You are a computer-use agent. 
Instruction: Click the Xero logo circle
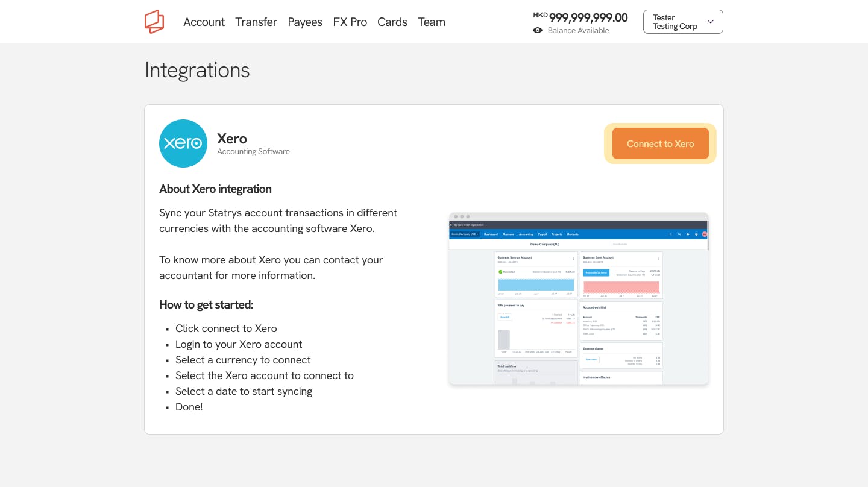coord(183,143)
